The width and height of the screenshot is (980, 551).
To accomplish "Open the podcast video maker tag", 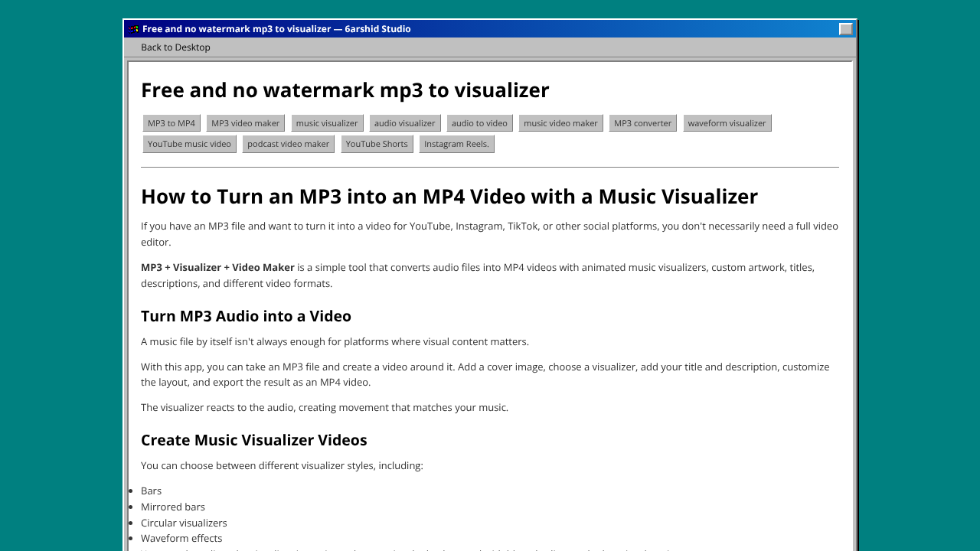I will coord(288,144).
